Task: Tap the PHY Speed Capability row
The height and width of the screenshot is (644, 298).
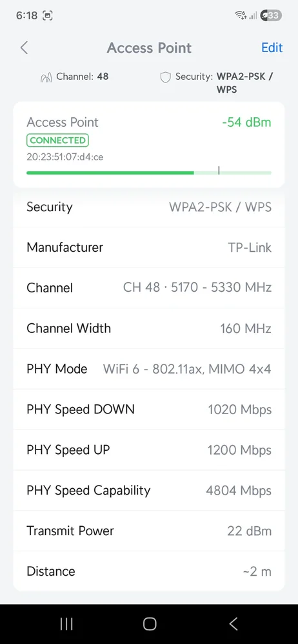Action: point(149,490)
